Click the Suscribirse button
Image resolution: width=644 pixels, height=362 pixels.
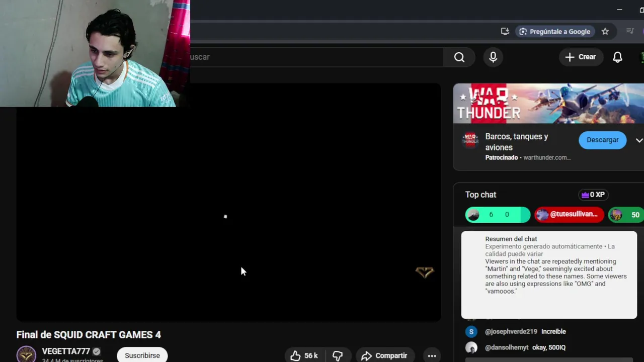(142, 355)
